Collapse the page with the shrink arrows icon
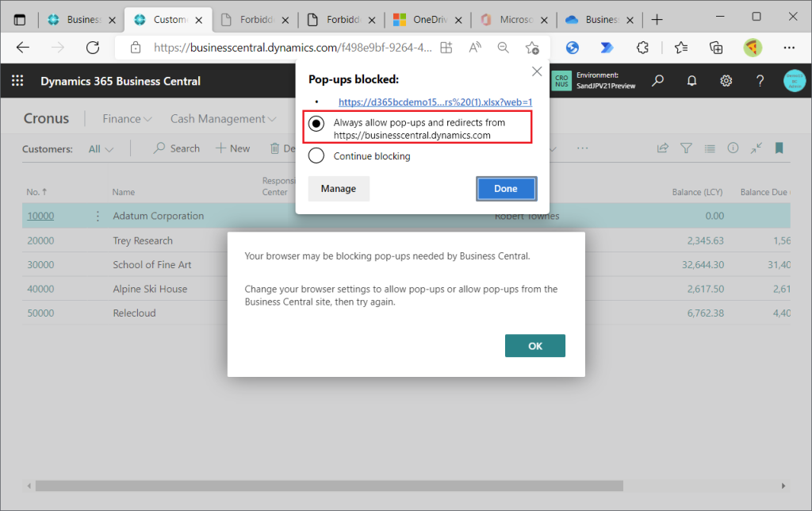Viewport: 812px width, 511px height. point(756,148)
